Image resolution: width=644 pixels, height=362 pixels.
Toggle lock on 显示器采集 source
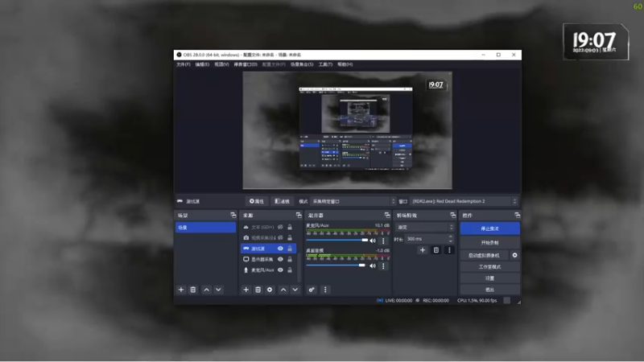[290, 259]
